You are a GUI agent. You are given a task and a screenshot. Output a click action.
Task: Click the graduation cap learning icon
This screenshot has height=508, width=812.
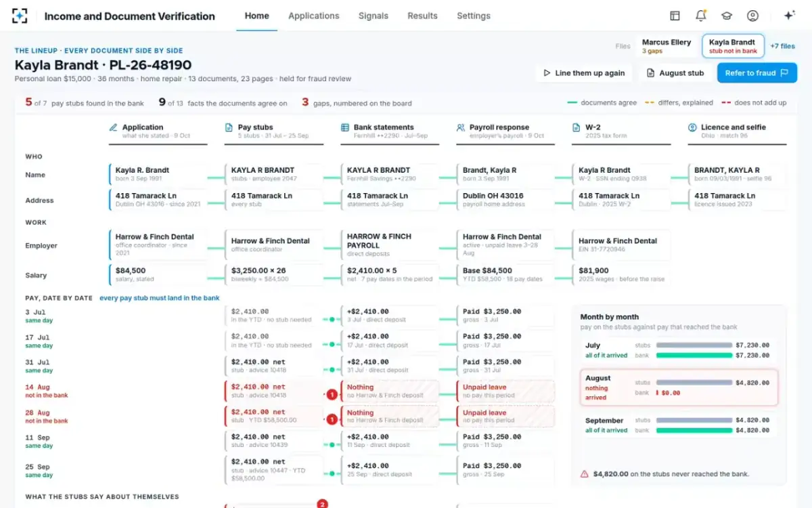pyautogui.click(x=727, y=16)
